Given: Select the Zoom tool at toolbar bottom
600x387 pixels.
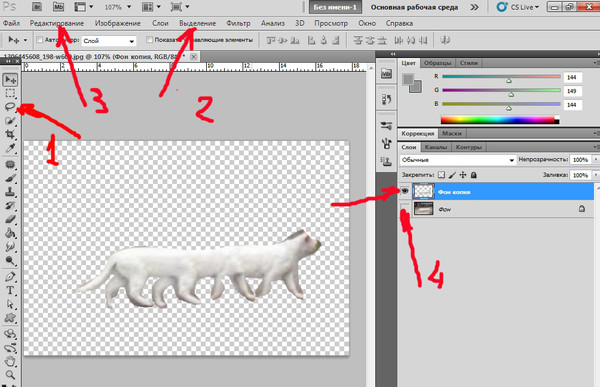Looking at the screenshot, I should point(10,375).
